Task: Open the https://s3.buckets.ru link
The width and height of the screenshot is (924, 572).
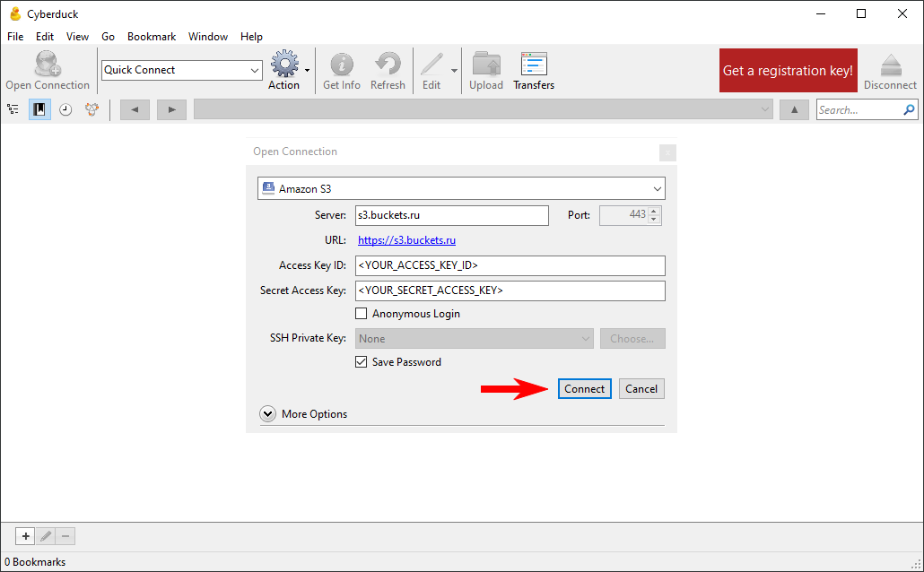Action: point(406,240)
